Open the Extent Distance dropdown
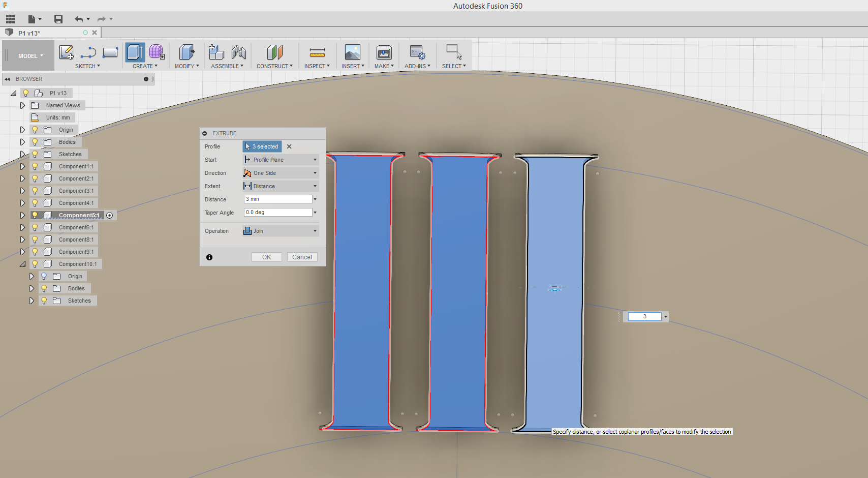868x478 pixels. coord(281,186)
